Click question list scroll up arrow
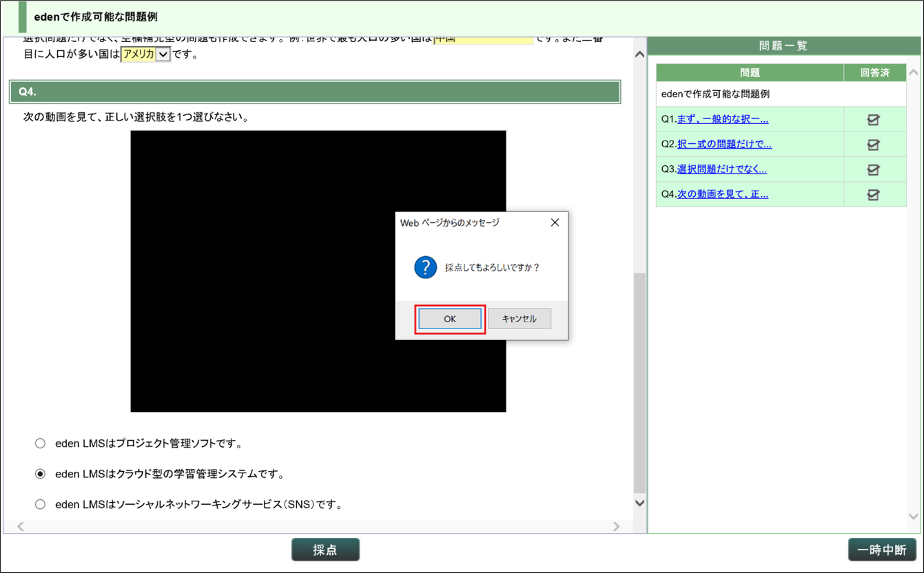This screenshot has height=573, width=924. 914,72
